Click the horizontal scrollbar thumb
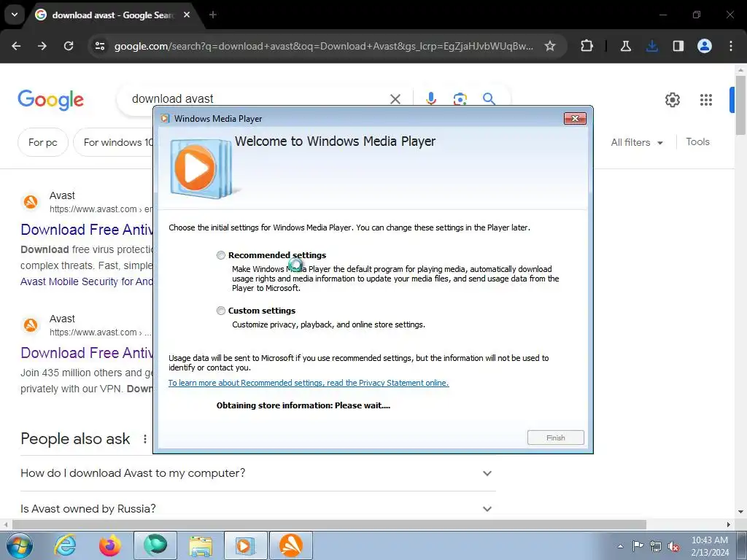The height and width of the screenshot is (560, 747). (x=329, y=524)
